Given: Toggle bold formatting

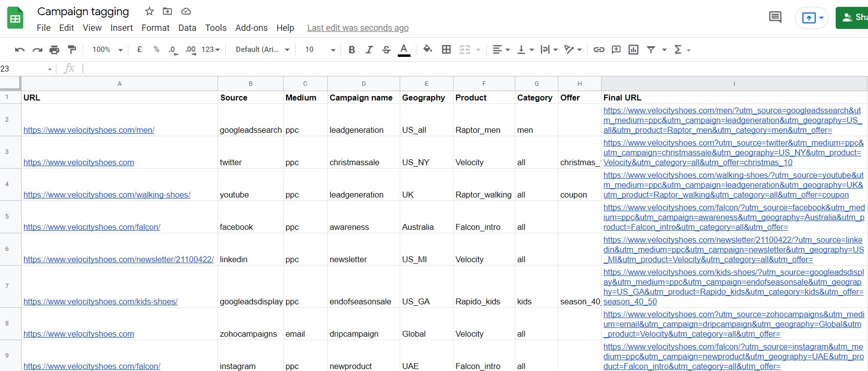Looking at the screenshot, I should [x=352, y=49].
